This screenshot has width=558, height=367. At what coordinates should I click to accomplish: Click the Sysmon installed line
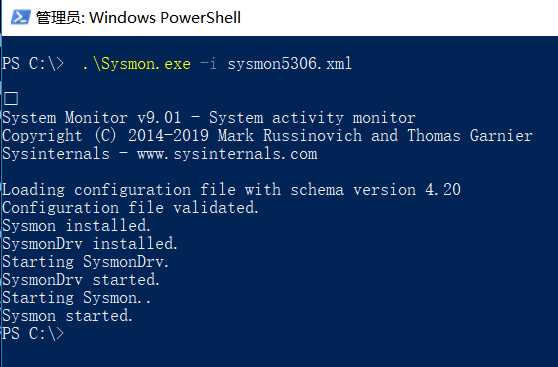(x=76, y=226)
